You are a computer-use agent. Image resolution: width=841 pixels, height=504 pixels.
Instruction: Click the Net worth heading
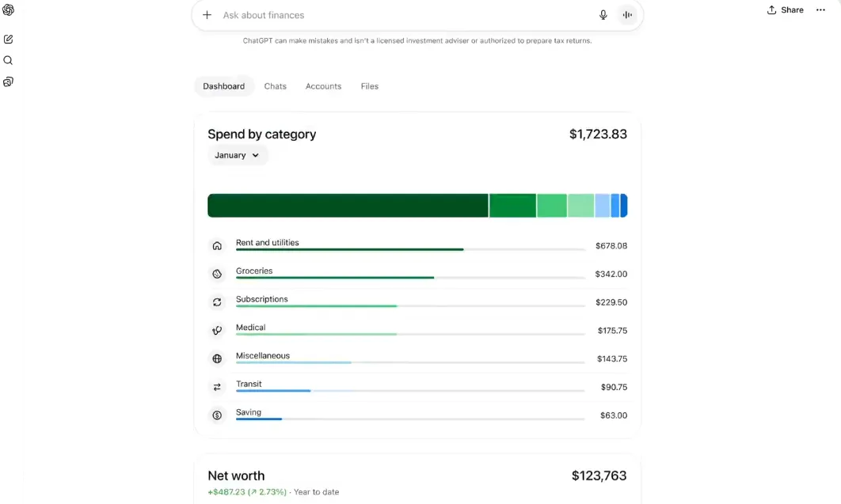[x=236, y=476]
